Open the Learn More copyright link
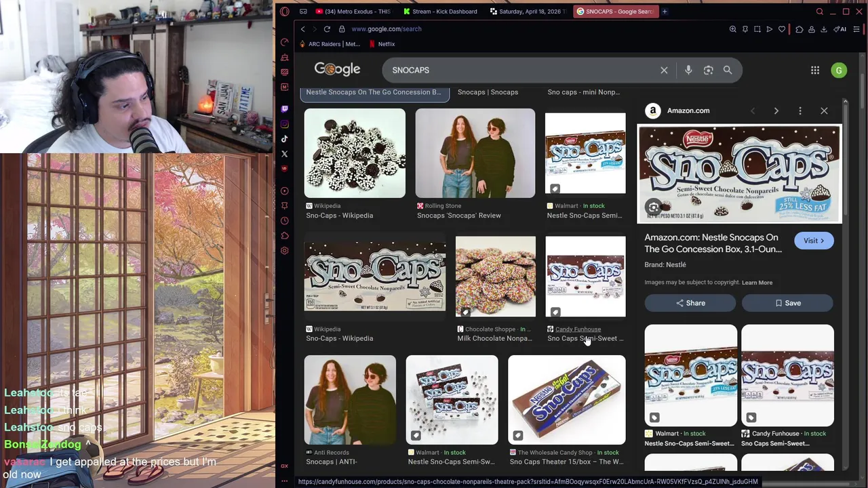The height and width of the screenshot is (488, 868). (757, 283)
